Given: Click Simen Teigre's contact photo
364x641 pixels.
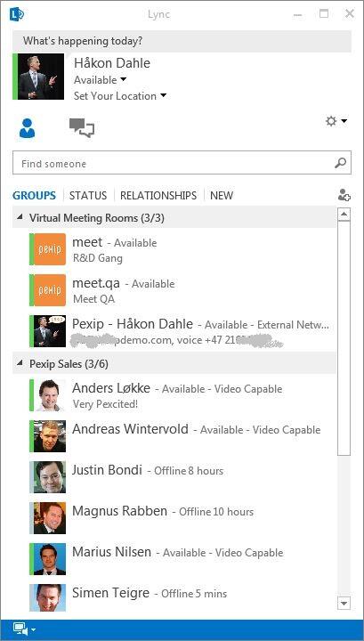Looking at the screenshot, I should click(x=50, y=597).
